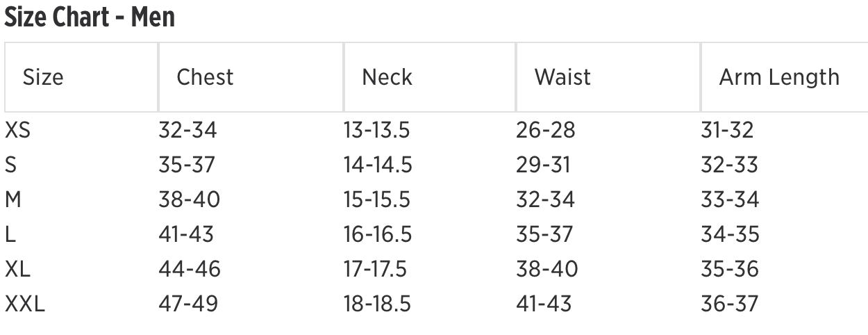Select the M size row label
Viewport: 868px width, 335px height.
pos(14,199)
